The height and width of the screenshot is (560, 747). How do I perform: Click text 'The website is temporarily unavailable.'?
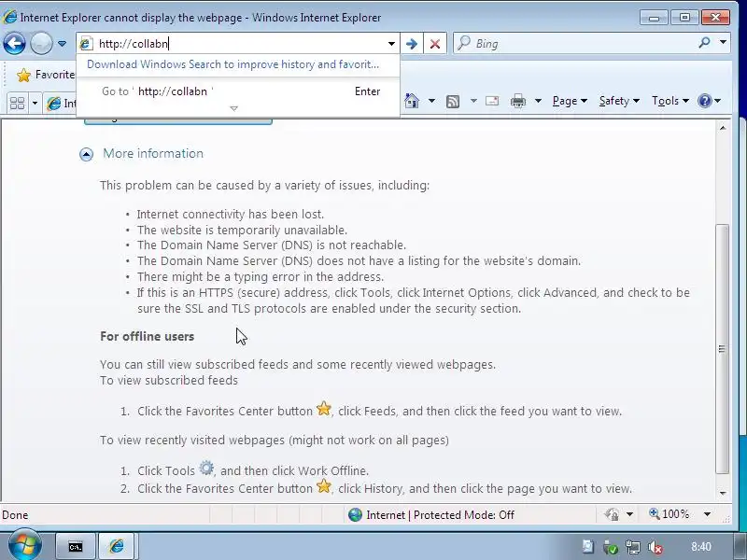click(x=242, y=230)
